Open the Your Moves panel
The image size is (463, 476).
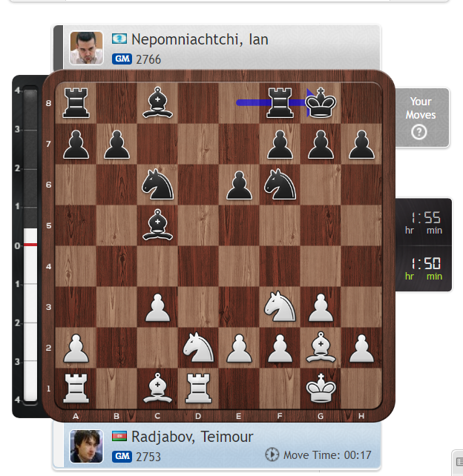421,117
